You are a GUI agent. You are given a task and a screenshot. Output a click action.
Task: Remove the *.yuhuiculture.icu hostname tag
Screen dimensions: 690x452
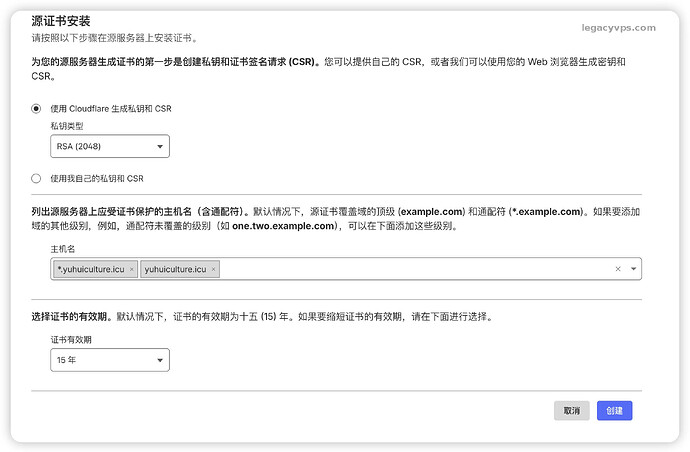pos(132,269)
